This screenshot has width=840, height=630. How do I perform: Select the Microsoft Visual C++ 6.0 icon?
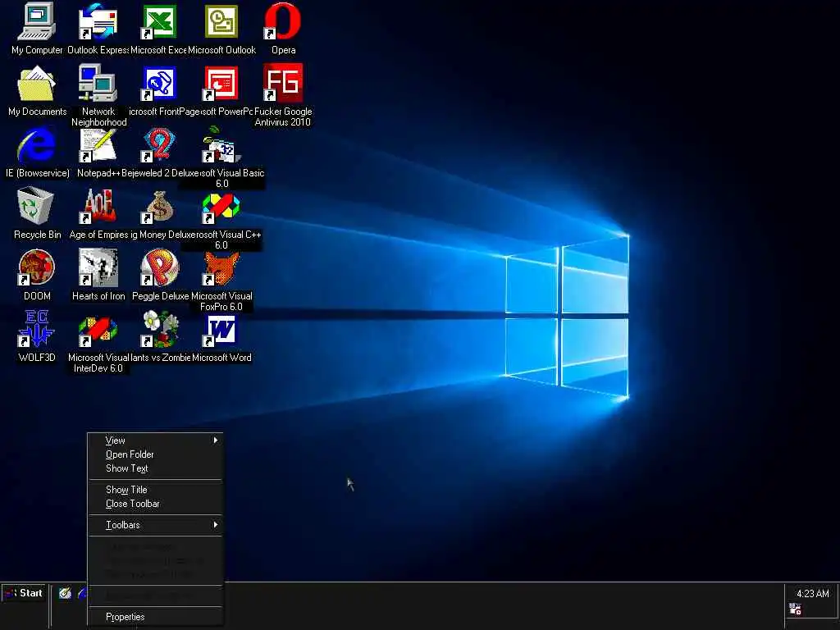pyautogui.click(x=221, y=207)
